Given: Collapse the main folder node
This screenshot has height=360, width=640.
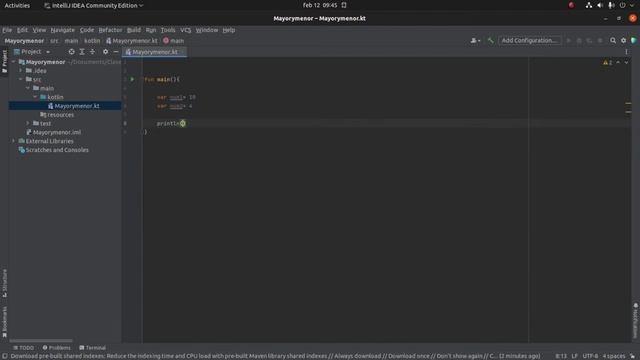Looking at the screenshot, I should [x=28, y=88].
